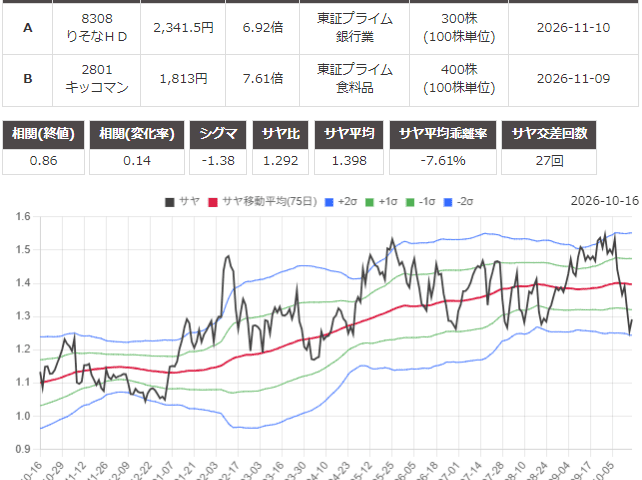This screenshot has height=480, width=642.
Task: Click the 1.0 y-axis label
Action: coord(23,416)
